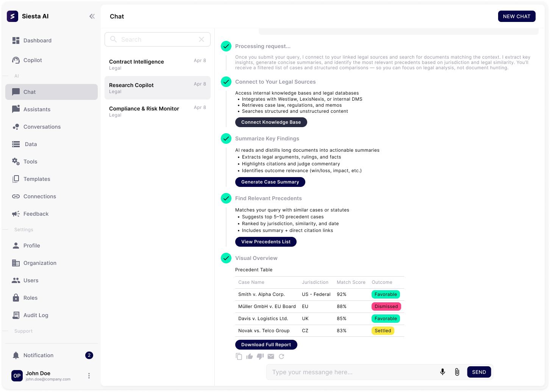Click the Download Full Report button
The width and height of the screenshot is (550, 392).
(266, 345)
